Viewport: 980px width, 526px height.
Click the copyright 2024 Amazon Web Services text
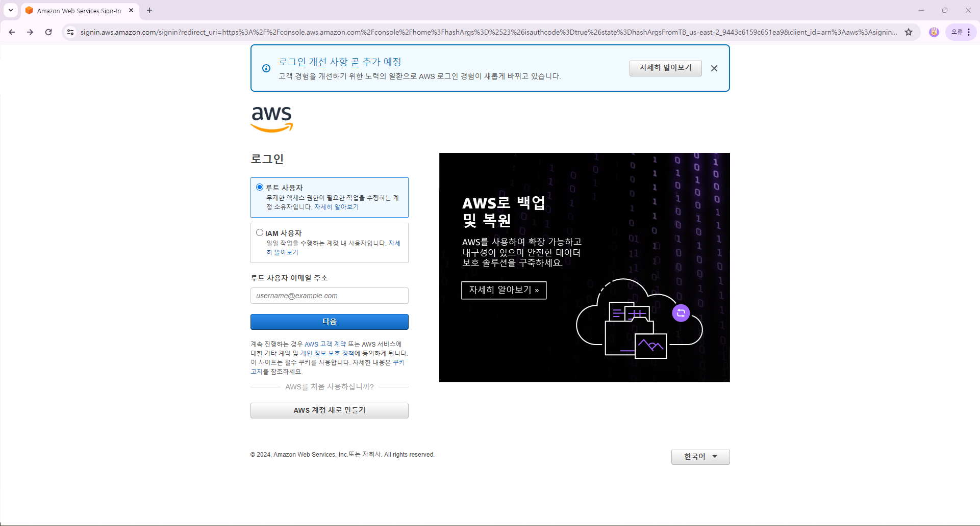coord(342,455)
